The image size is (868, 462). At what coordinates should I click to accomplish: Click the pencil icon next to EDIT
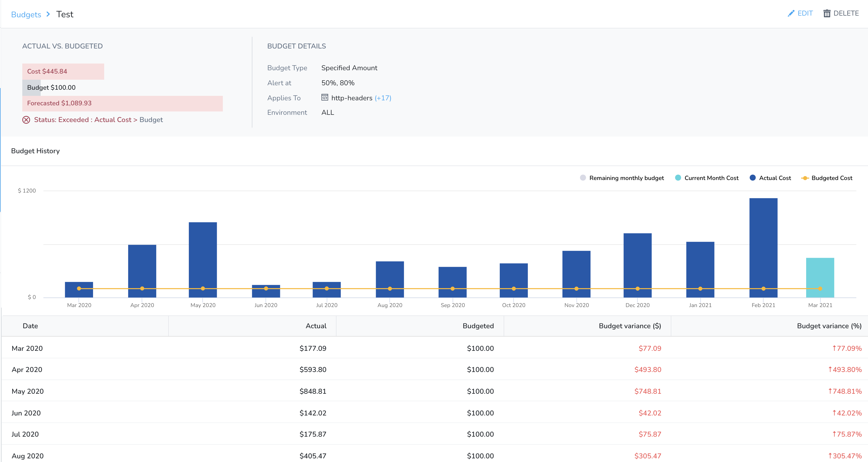tap(791, 13)
